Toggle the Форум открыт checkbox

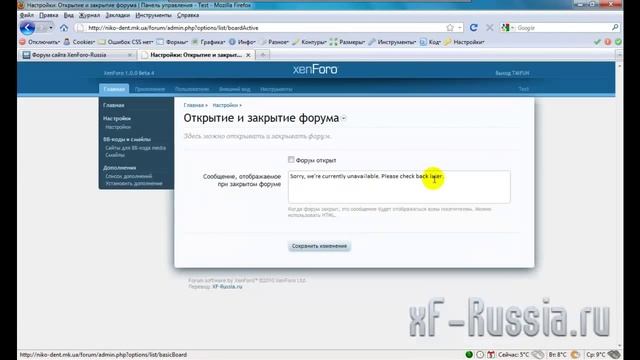pos(291,160)
